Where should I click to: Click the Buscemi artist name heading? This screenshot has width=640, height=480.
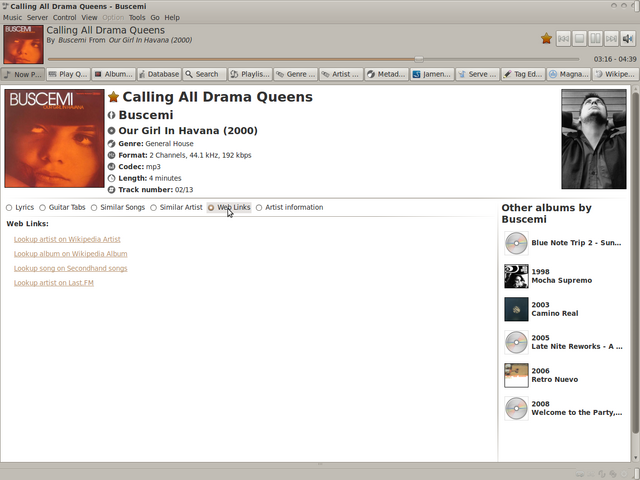point(146,115)
